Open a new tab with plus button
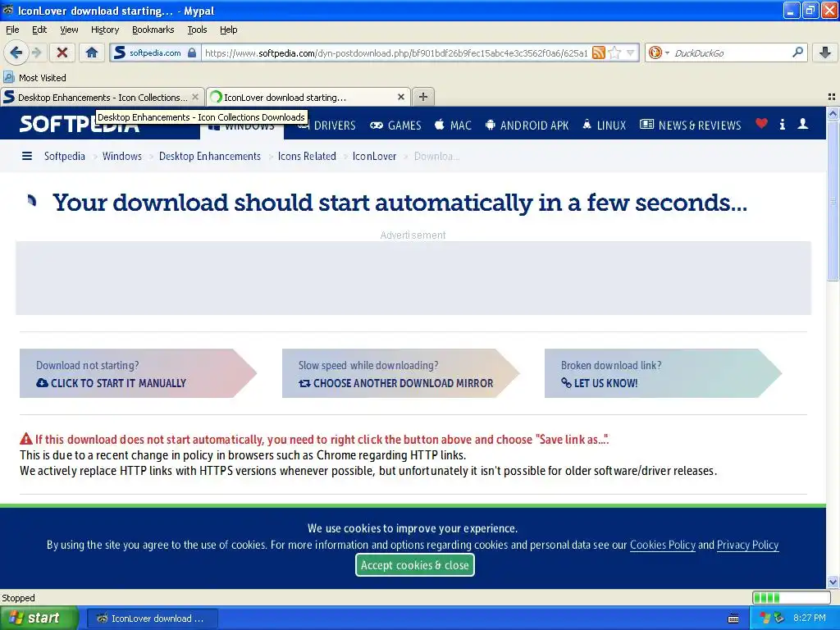Viewport: 840px width, 630px height. [422, 97]
